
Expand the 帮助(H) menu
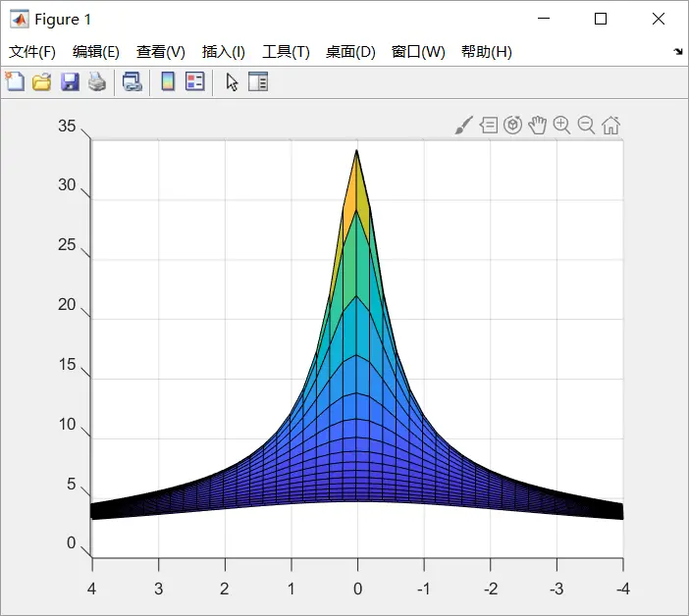486,52
